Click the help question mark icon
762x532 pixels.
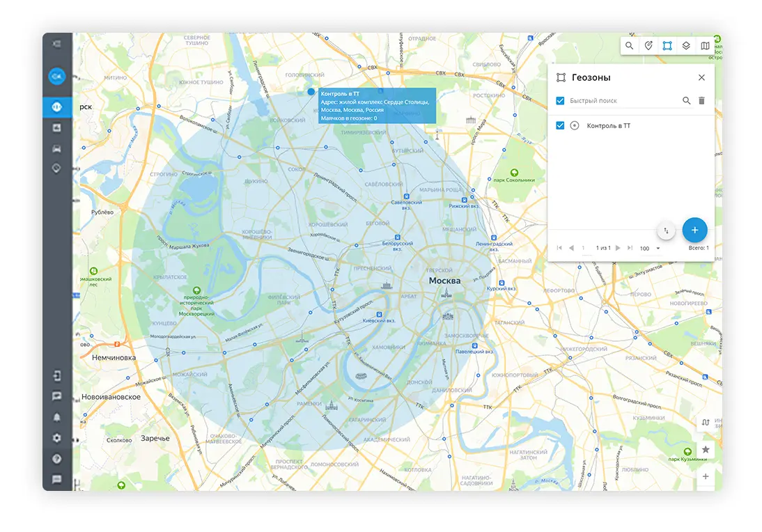(56, 459)
